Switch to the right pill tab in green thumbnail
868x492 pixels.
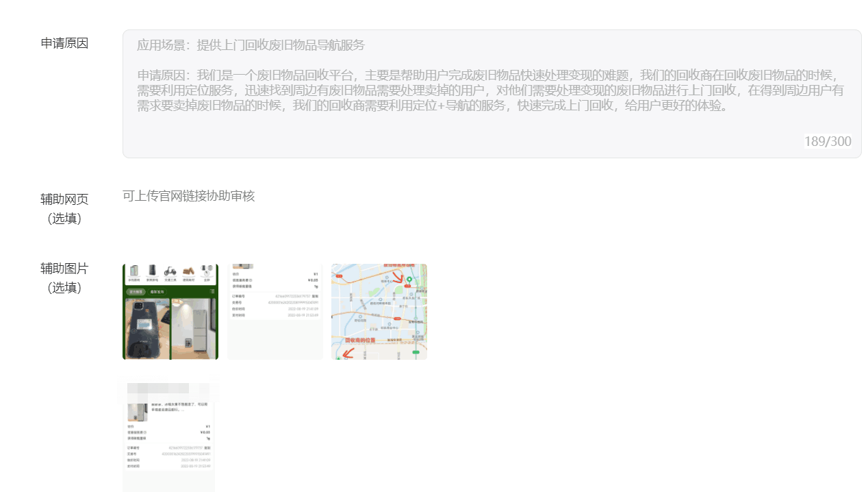pyautogui.click(x=157, y=291)
